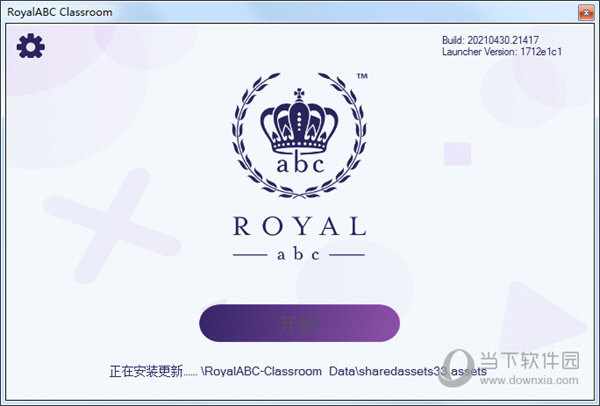Click the sharedassets33.assets file path text

(344, 371)
